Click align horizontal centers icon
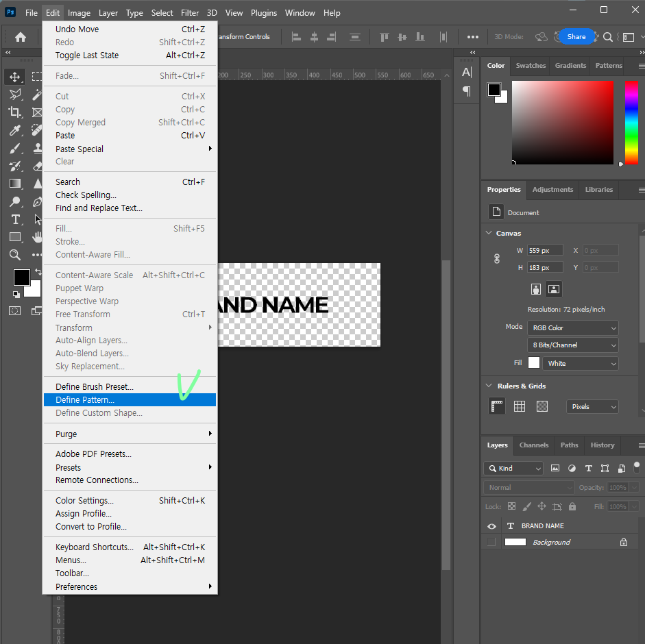Screen dimensions: 645x644 click(x=314, y=37)
